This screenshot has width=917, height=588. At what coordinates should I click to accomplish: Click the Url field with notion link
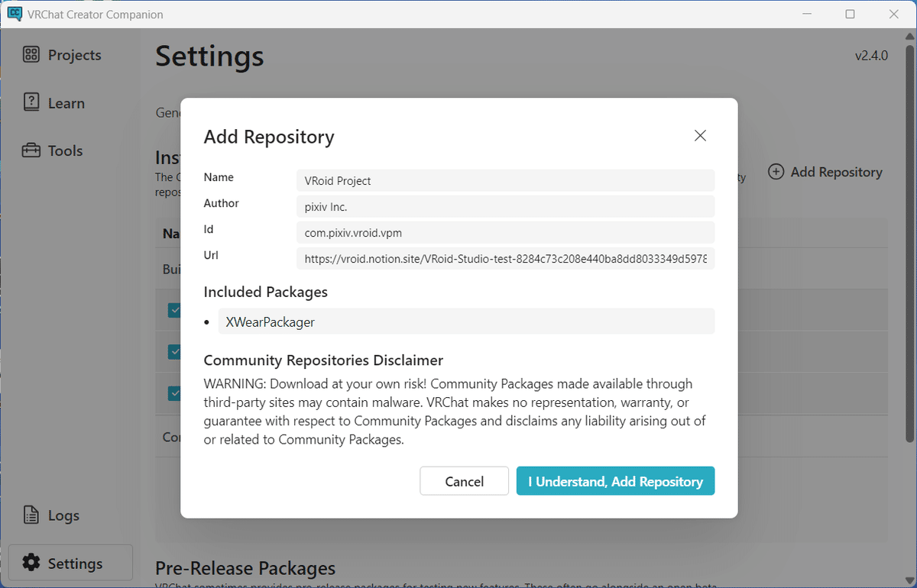point(505,258)
